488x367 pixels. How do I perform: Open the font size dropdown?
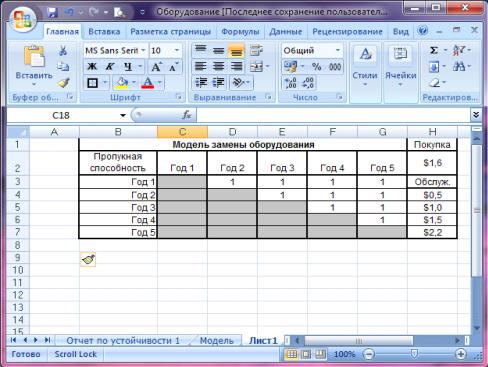coord(177,50)
